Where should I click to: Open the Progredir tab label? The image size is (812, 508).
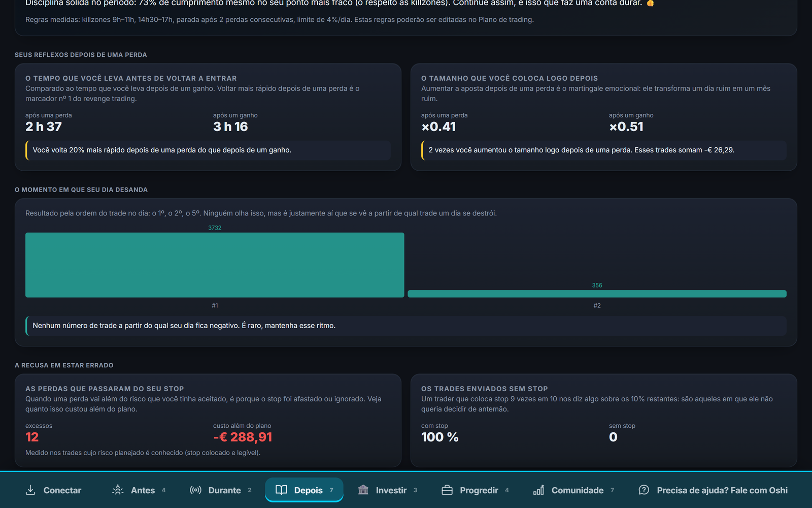(479, 490)
